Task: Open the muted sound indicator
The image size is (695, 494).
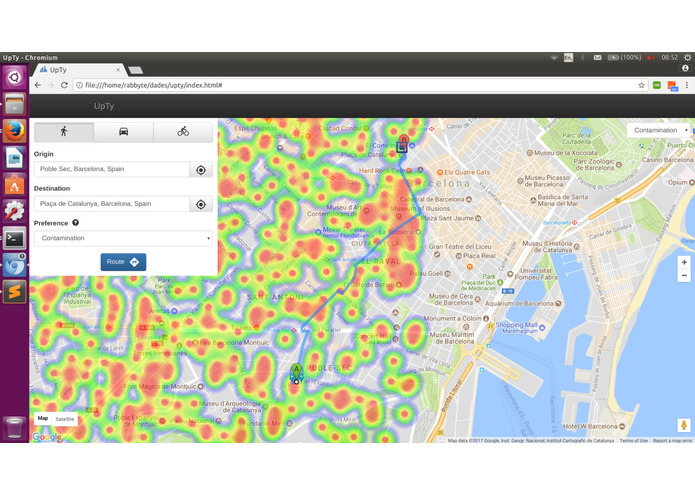Action: (651, 58)
